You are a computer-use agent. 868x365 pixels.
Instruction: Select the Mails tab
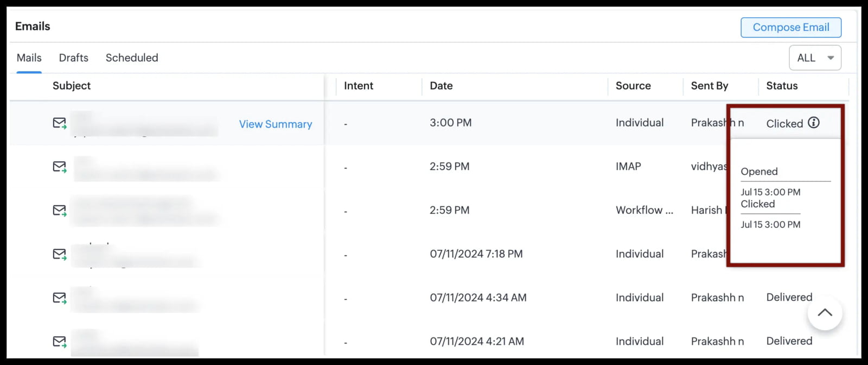[29, 58]
